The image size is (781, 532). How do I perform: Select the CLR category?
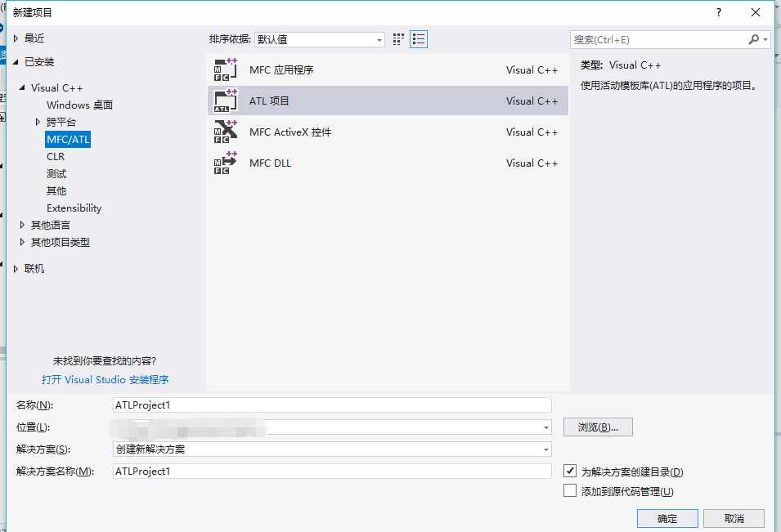tap(56, 156)
